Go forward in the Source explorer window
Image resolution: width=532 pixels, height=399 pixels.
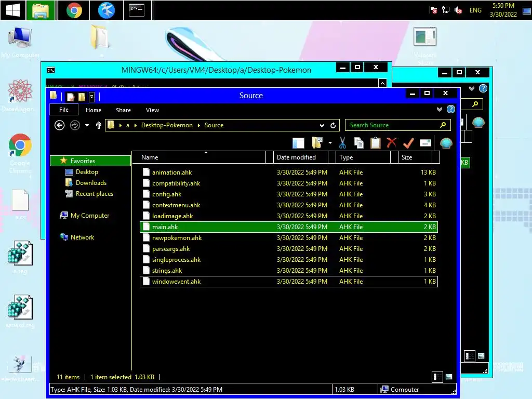pyautogui.click(x=75, y=125)
